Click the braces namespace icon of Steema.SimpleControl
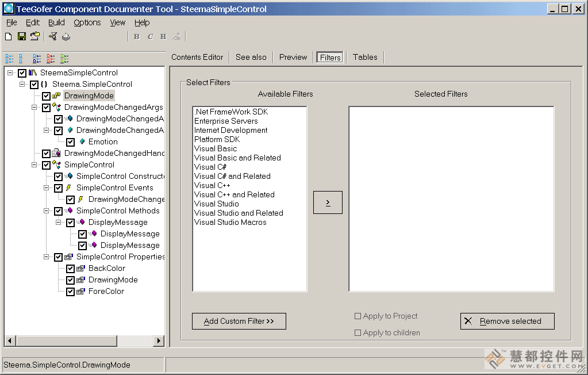588x375 pixels. pyautogui.click(x=44, y=85)
